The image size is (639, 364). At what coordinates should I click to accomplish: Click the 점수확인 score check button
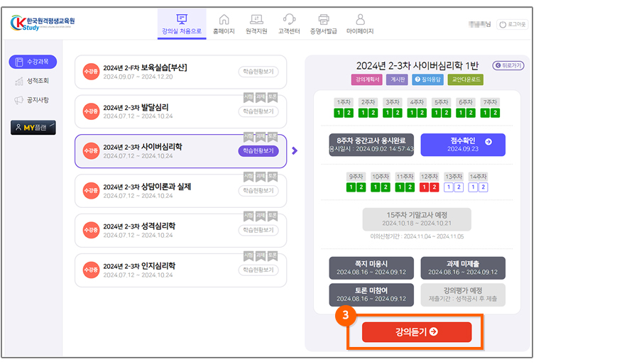tap(463, 145)
